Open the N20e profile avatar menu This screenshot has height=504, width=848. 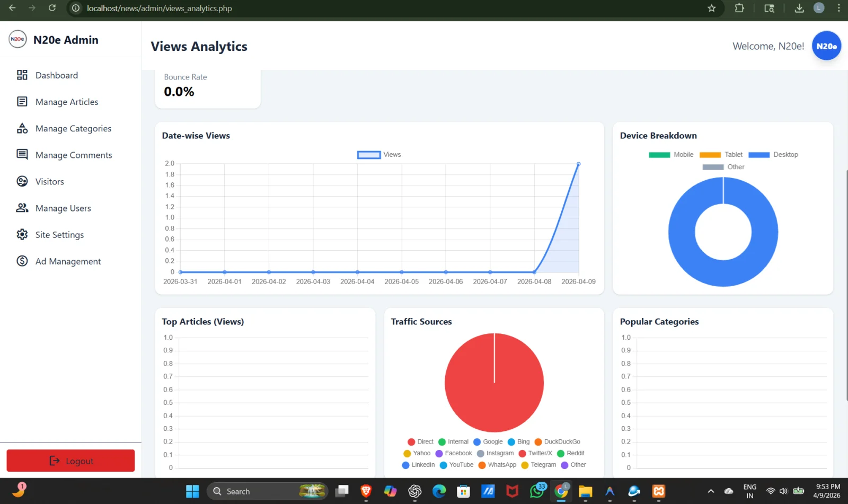[826, 46]
